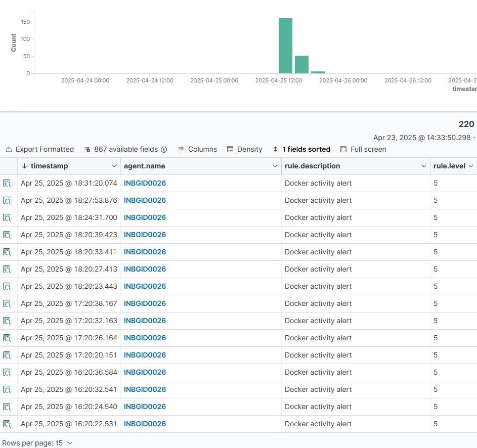The image size is (477, 448).
Task: Click the timestamp descending sort arrow
Action: (x=24, y=166)
